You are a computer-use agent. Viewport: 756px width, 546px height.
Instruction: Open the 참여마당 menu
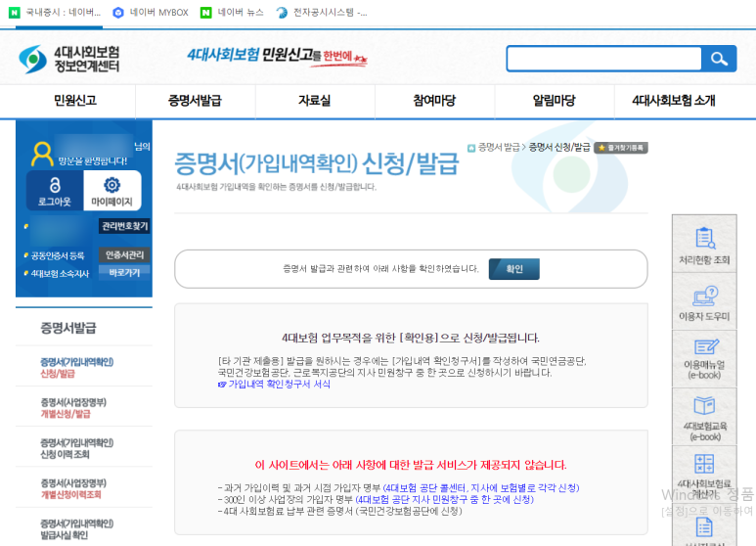(434, 101)
